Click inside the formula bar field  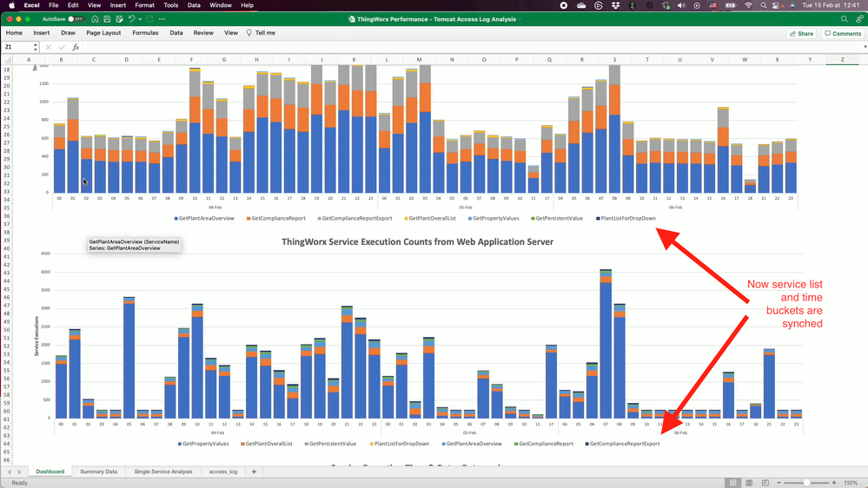(471, 47)
